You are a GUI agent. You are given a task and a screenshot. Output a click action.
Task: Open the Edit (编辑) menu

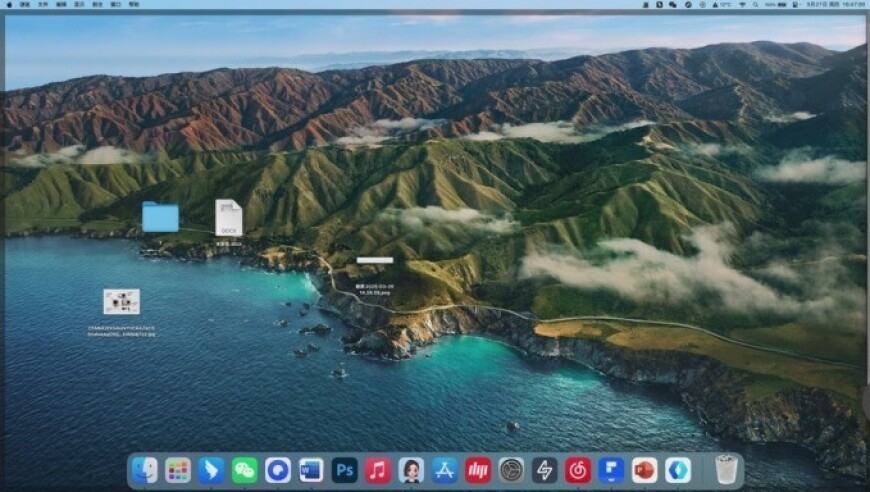[62, 4]
